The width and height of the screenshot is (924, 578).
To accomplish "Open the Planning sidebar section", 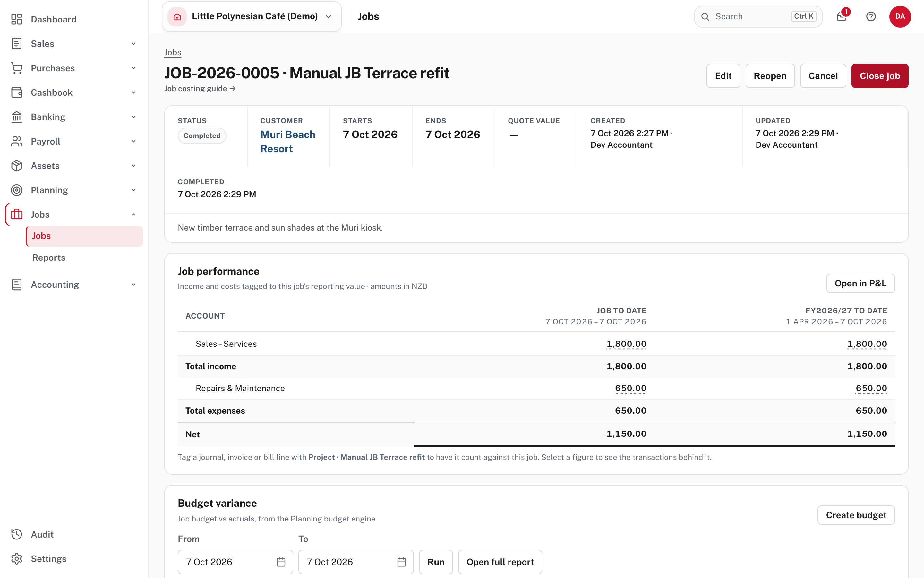I will click(74, 190).
